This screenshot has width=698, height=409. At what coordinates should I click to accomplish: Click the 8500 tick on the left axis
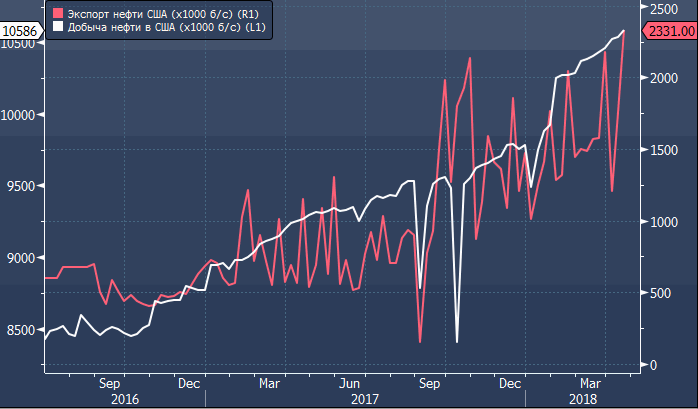coord(19,330)
